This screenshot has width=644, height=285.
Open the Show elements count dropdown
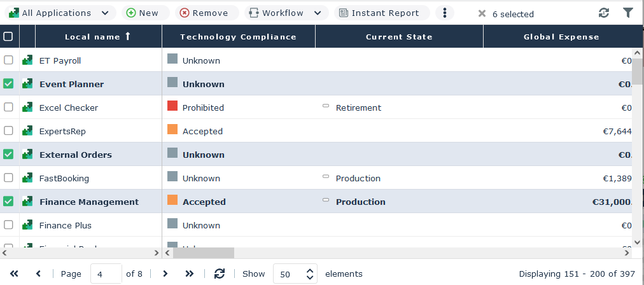[295, 274]
